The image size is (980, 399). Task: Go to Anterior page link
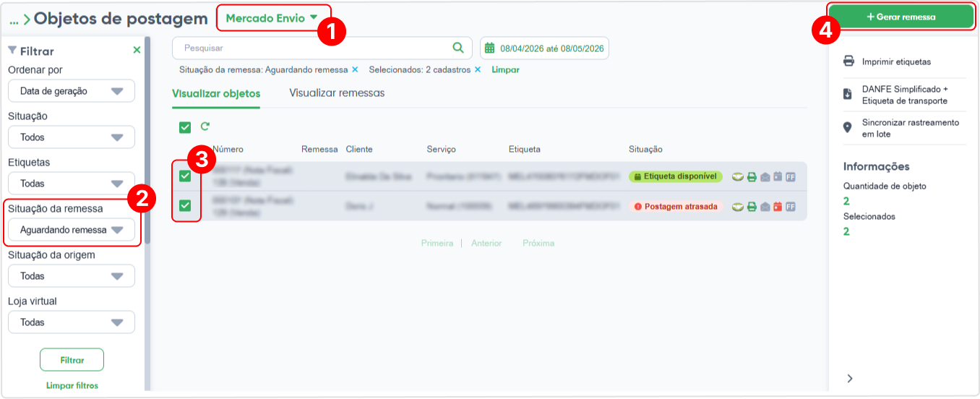click(x=486, y=244)
